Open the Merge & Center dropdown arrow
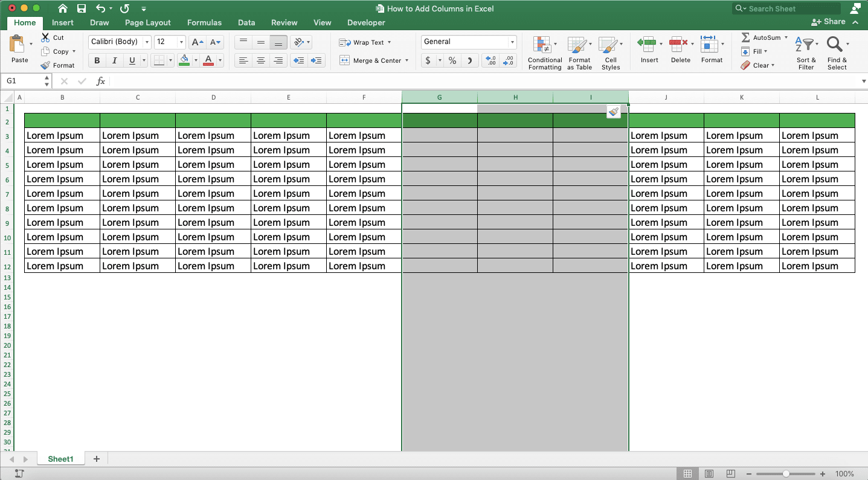 407,60
